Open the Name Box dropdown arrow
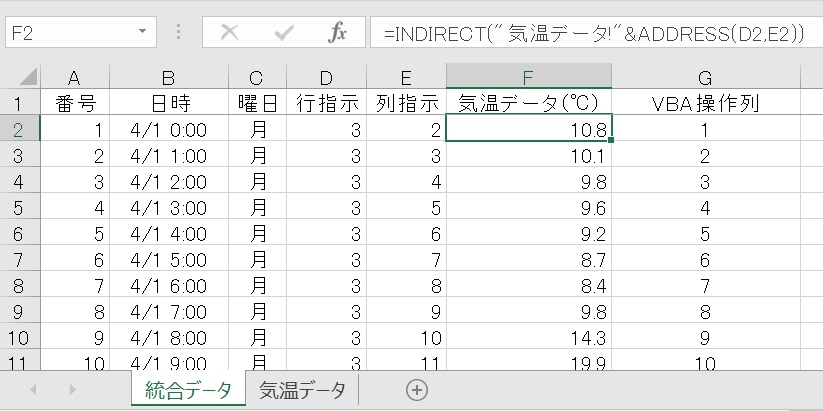 [x=142, y=32]
